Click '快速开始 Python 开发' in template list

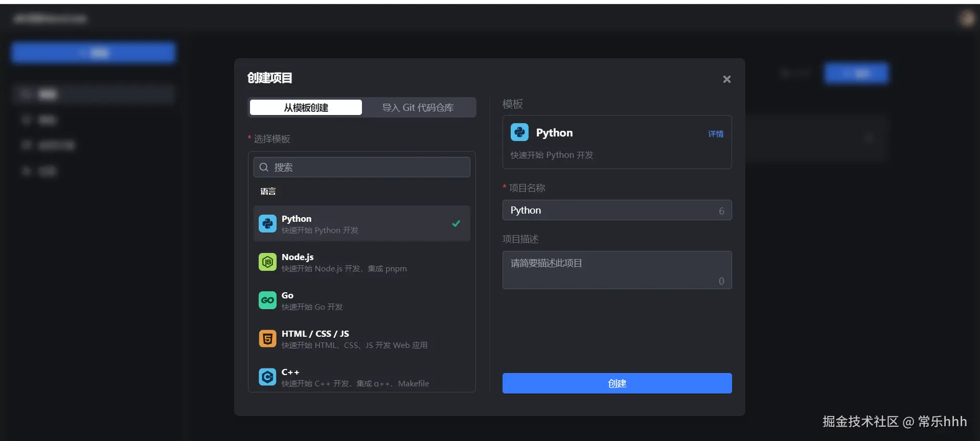[x=320, y=230]
